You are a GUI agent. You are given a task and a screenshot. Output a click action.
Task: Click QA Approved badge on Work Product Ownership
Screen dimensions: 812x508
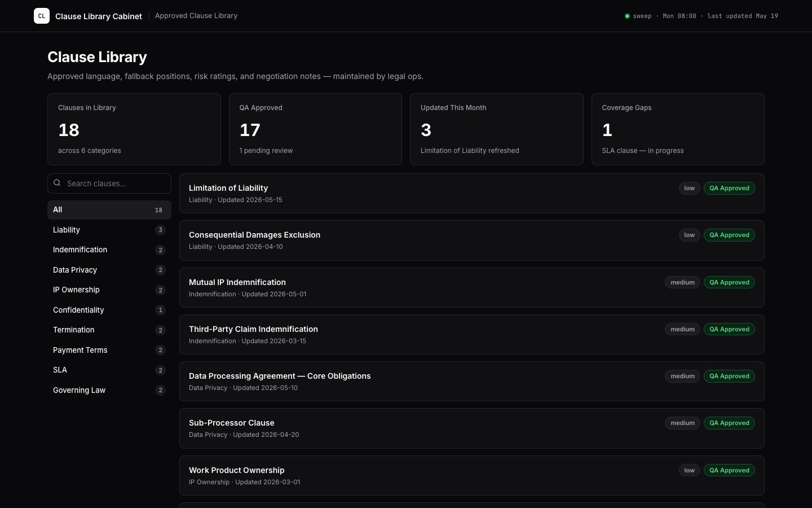pos(729,470)
